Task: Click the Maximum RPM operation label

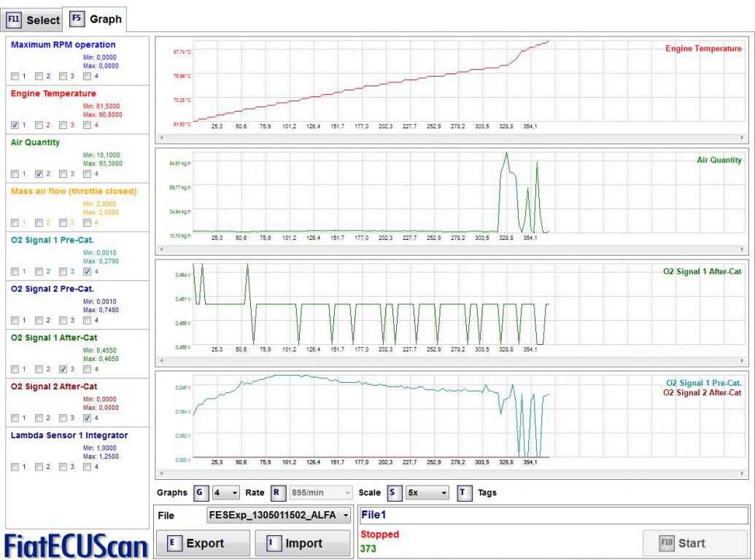Action: click(x=63, y=44)
